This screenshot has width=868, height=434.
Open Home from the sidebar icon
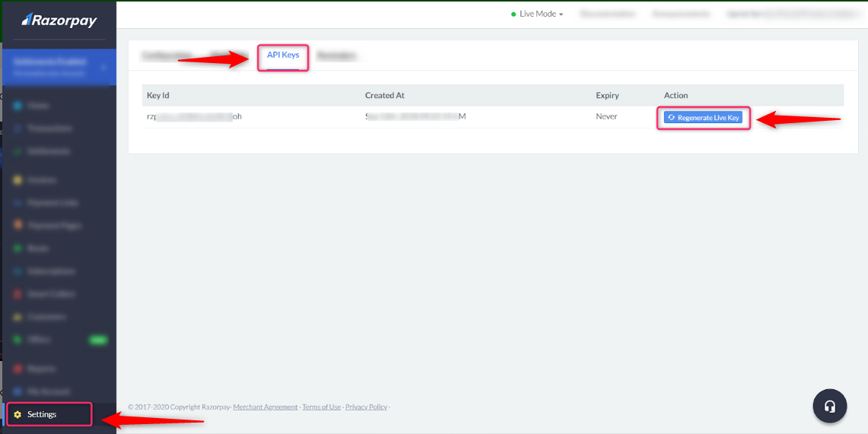tap(17, 105)
